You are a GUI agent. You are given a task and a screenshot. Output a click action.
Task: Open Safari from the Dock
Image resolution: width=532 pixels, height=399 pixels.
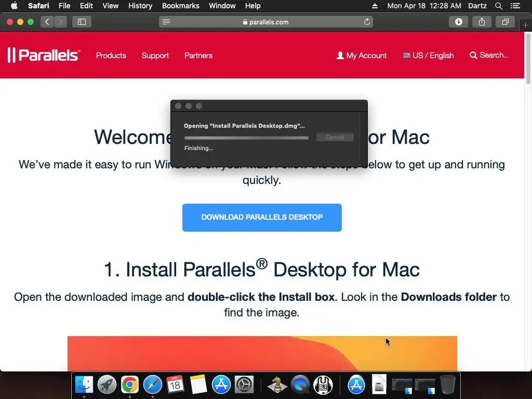pyautogui.click(x=153, y=385)
